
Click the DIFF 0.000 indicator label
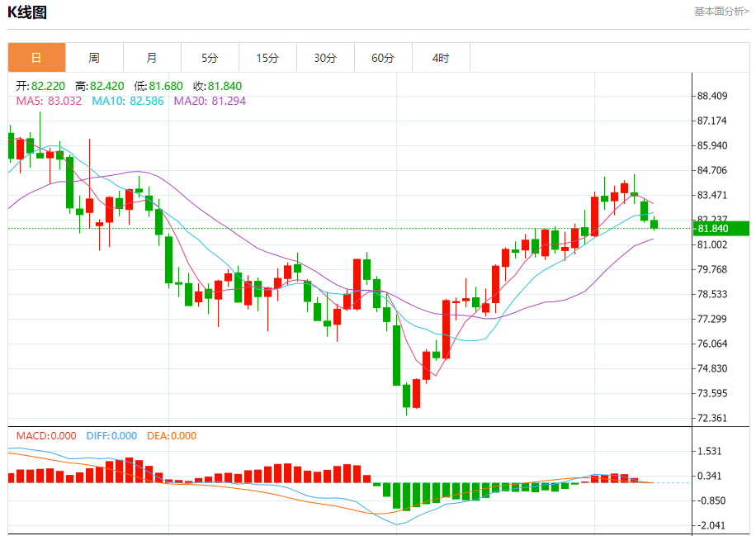click(x=111, y=435)
